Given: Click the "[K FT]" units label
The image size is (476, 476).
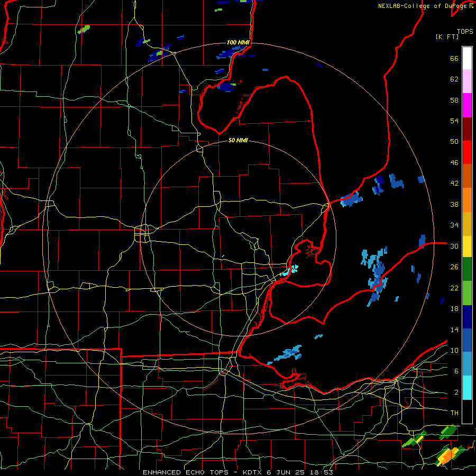Looking at the screenshot, I should pos(447,36).
